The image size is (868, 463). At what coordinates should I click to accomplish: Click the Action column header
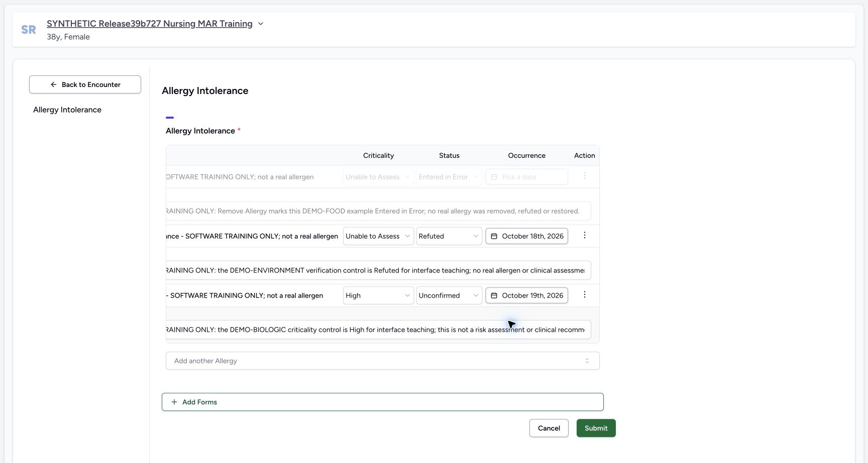pyautogui.click(x=584, y=155)
